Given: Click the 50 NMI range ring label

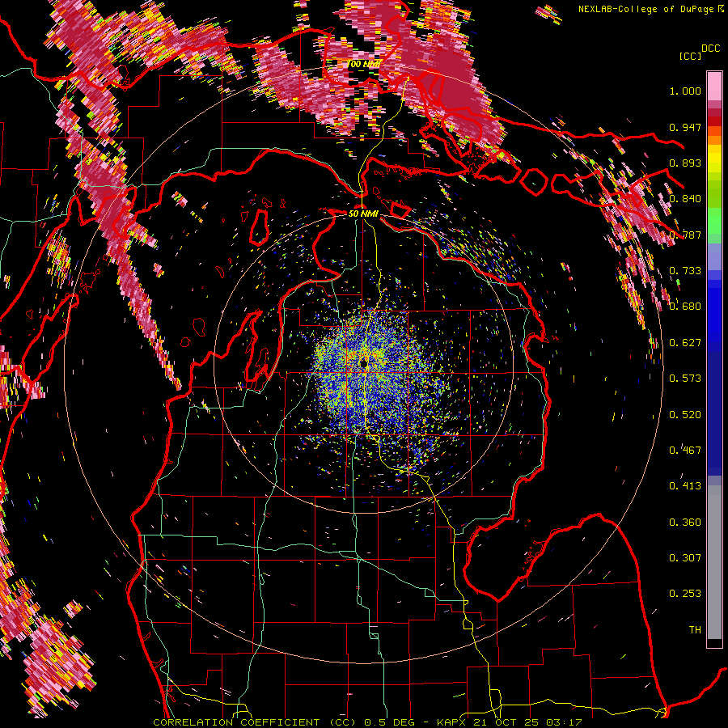Looking at the screenshot, I should 363,214.
